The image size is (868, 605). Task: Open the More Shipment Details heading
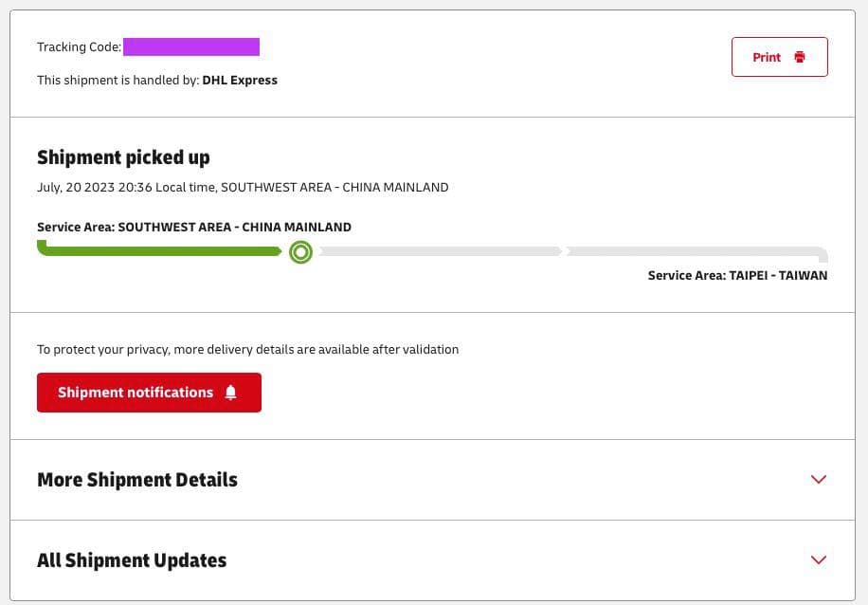137,480
